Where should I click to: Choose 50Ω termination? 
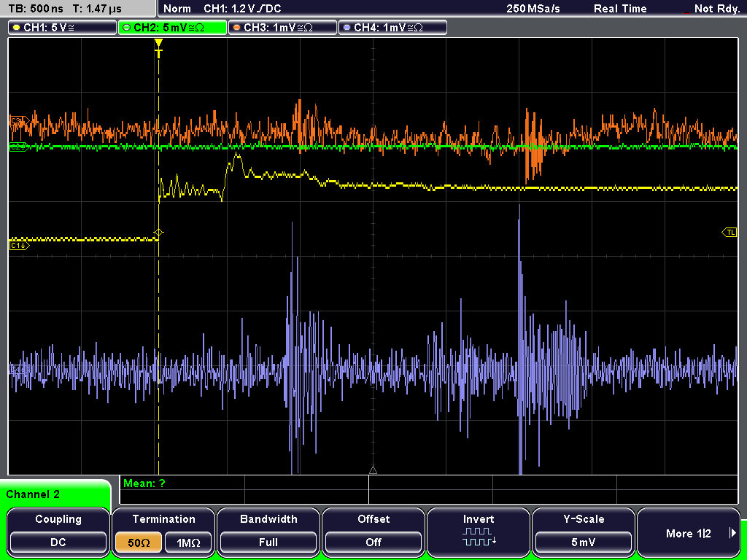[x=139, y=542]
